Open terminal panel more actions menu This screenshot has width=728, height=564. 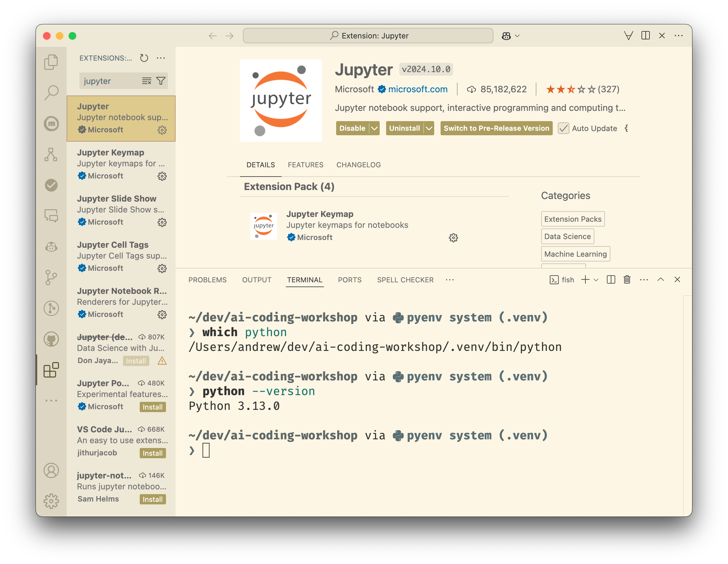644,280
